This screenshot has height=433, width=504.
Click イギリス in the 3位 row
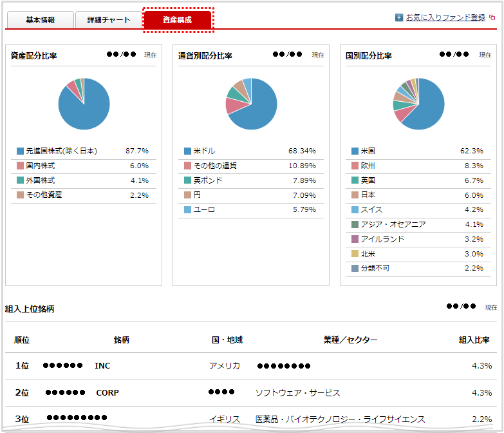pos(225,419)
